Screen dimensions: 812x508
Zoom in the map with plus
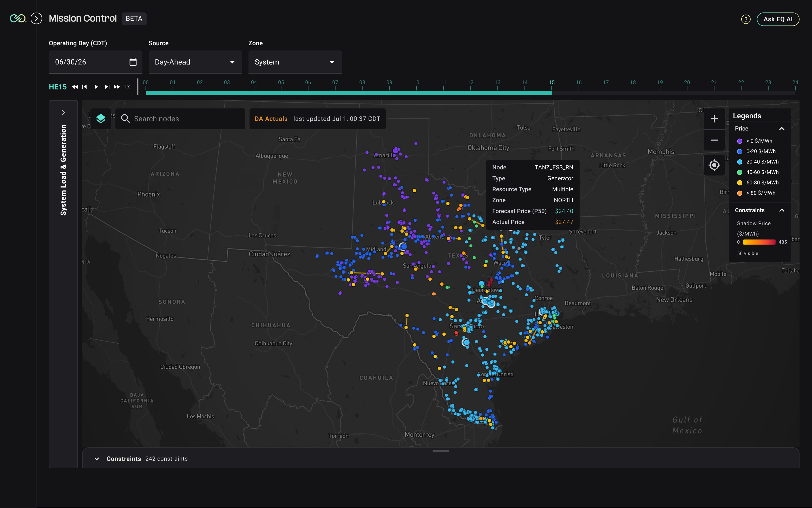coord(714,119)
